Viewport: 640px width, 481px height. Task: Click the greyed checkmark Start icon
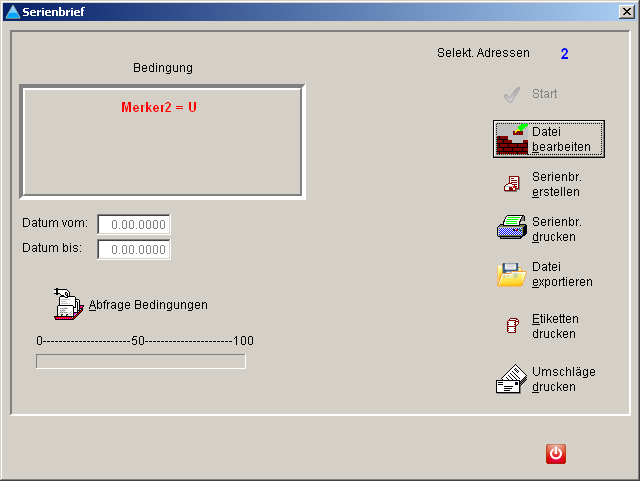[x=512, y=95]
